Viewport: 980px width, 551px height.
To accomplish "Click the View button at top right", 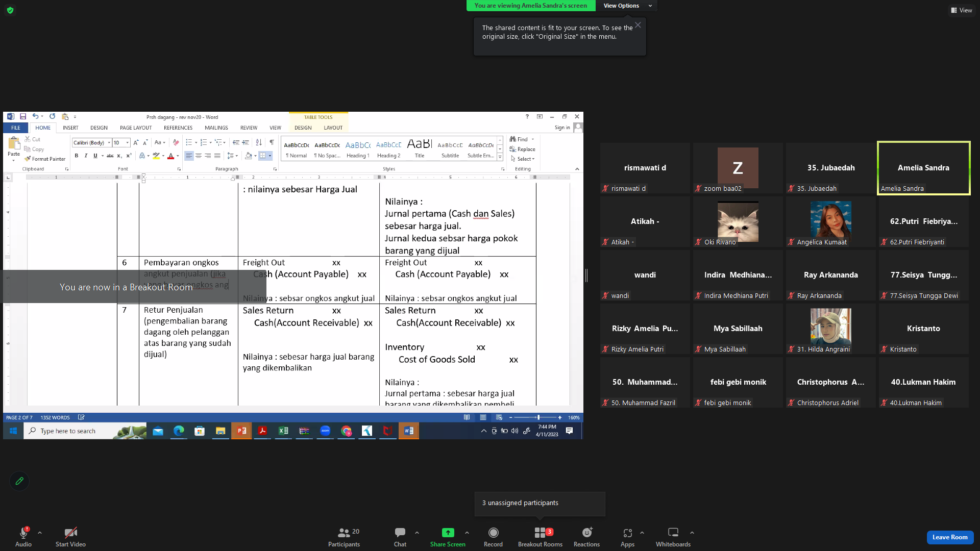I will 961,10.
